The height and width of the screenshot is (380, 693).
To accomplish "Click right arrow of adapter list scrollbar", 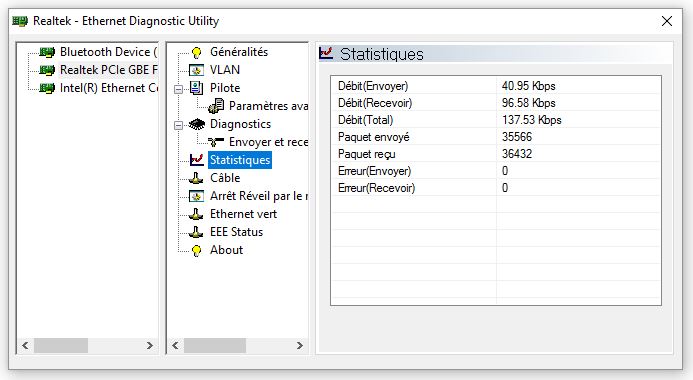I will [x=150, y=346].
